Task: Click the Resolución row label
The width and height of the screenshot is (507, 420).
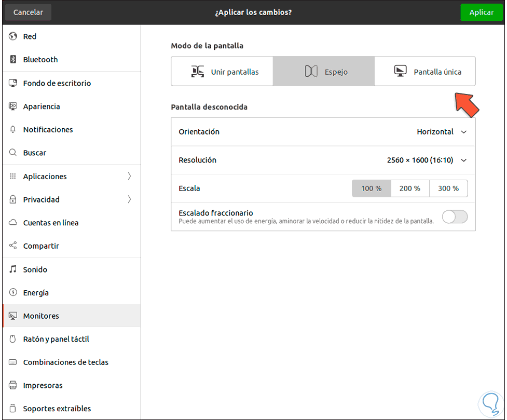Action: coord(197,160)
